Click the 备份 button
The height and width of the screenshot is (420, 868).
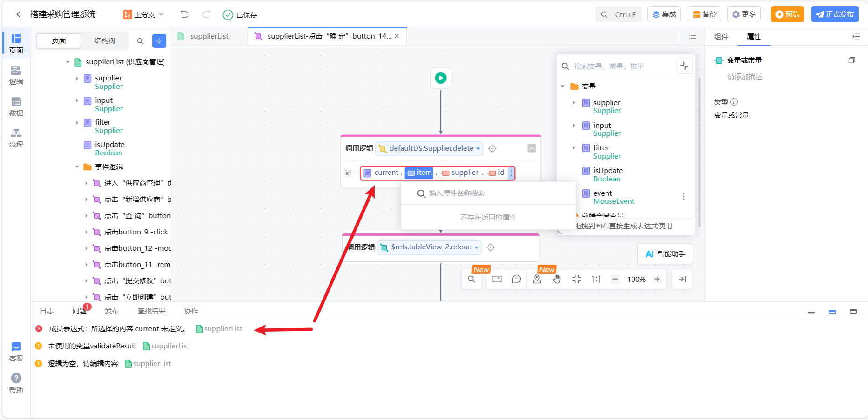point(705,14)
